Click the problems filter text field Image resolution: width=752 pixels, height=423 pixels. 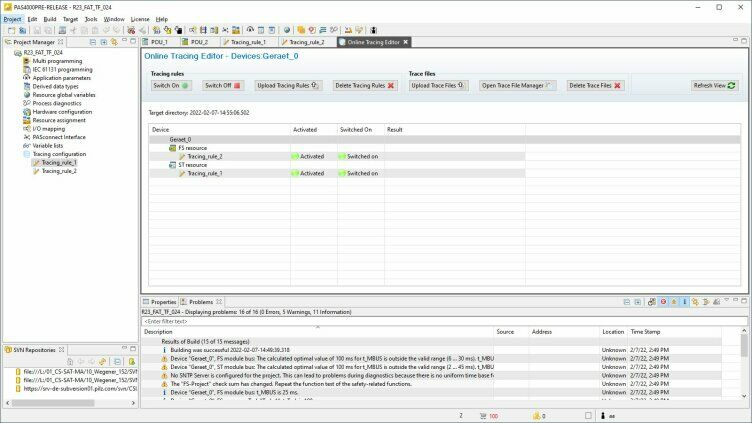(300, 321)
